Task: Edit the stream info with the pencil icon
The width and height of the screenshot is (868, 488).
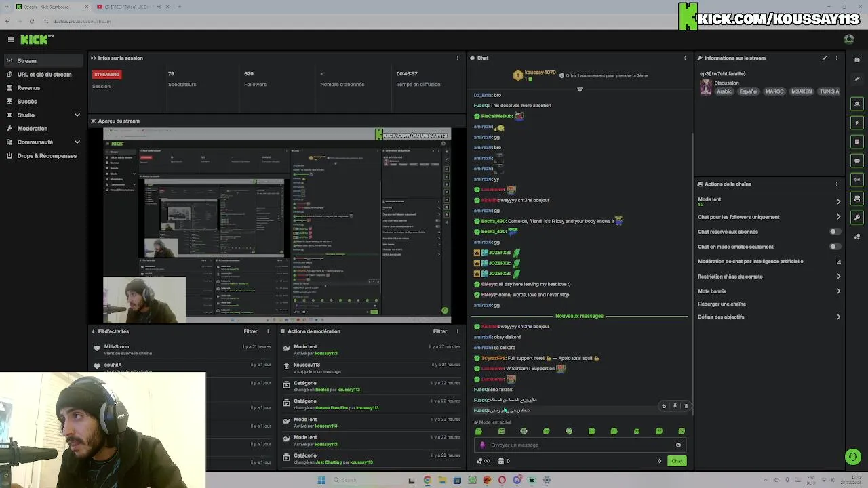Action: 825,58
